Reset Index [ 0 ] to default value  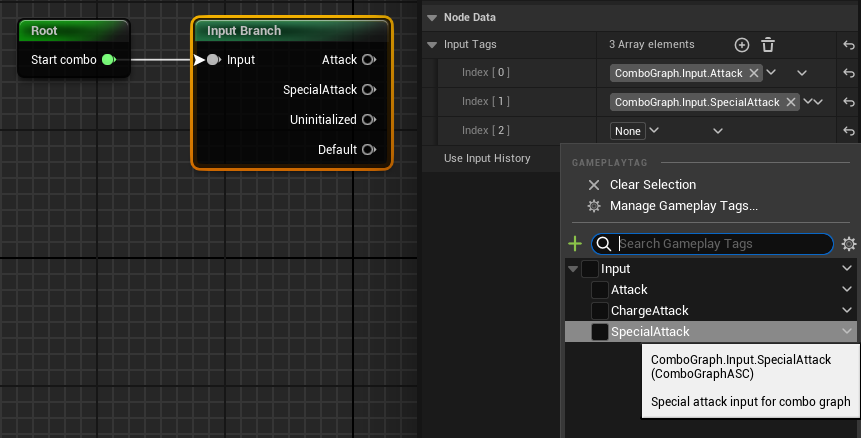tap(849, 73)
